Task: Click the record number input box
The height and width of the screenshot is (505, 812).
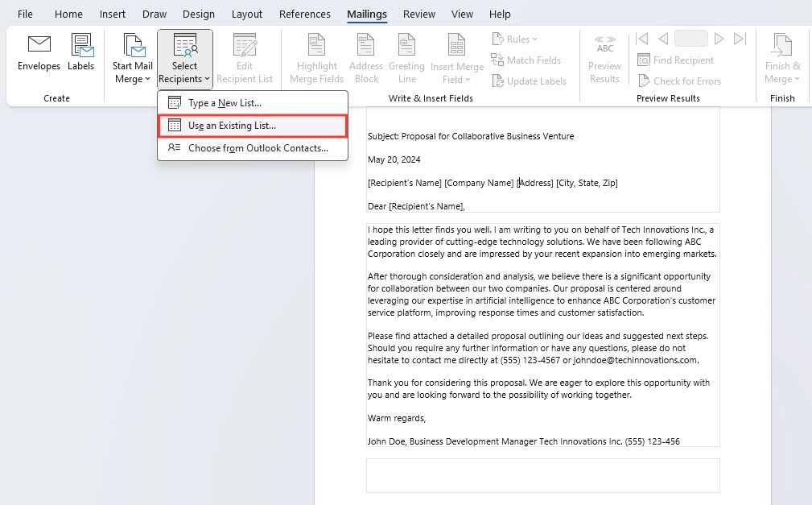Action: (x=690, y=39)
